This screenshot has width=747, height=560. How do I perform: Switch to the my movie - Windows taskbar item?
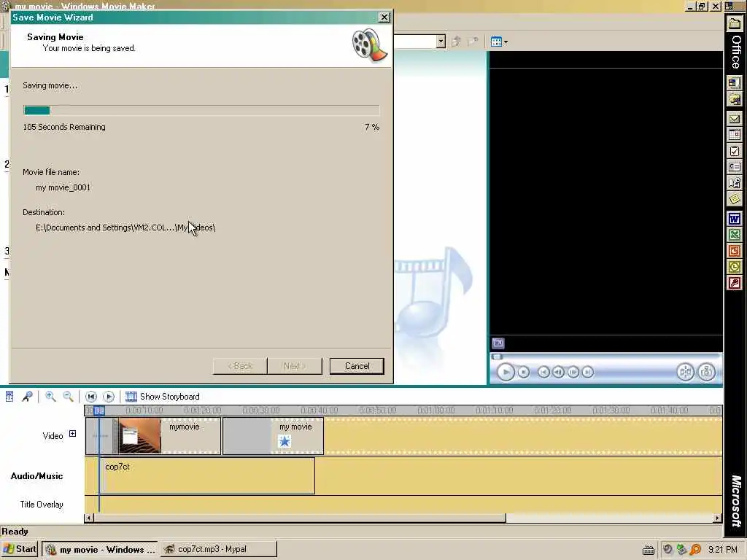(x=101, y=549)
